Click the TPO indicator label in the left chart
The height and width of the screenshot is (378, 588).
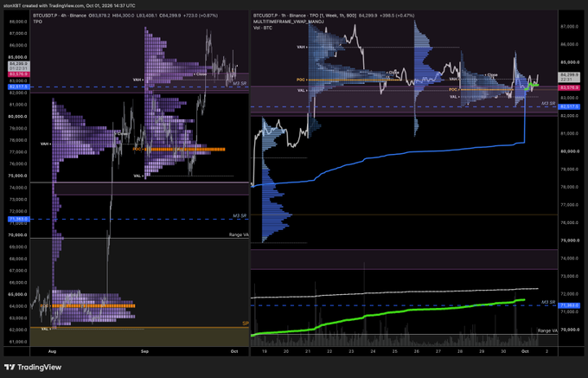(x=37, y=22)
